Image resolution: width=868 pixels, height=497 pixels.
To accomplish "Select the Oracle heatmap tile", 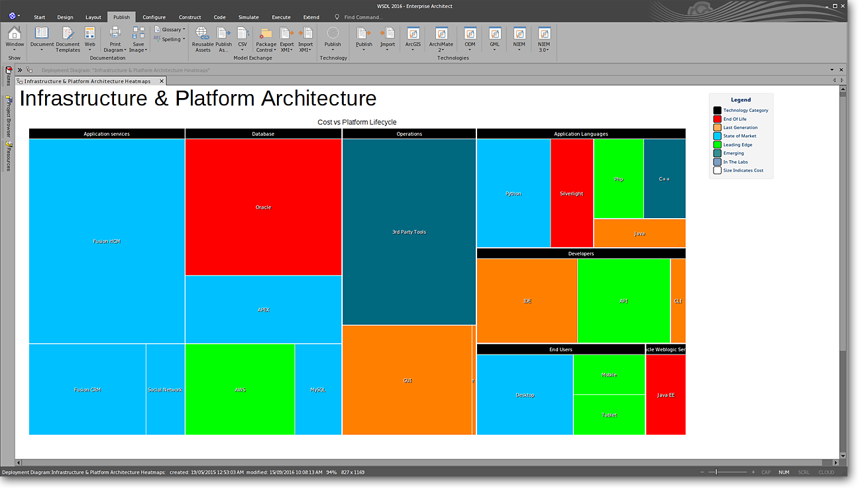I will 263,207.
